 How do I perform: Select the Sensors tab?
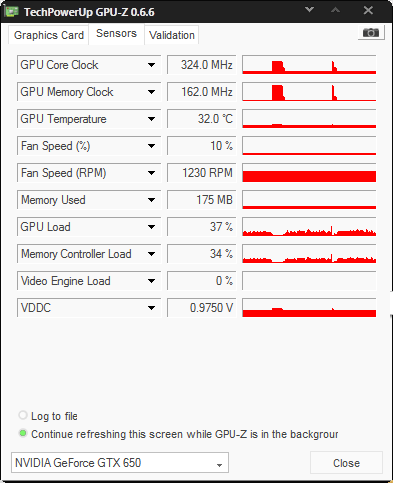click(116, 33)
